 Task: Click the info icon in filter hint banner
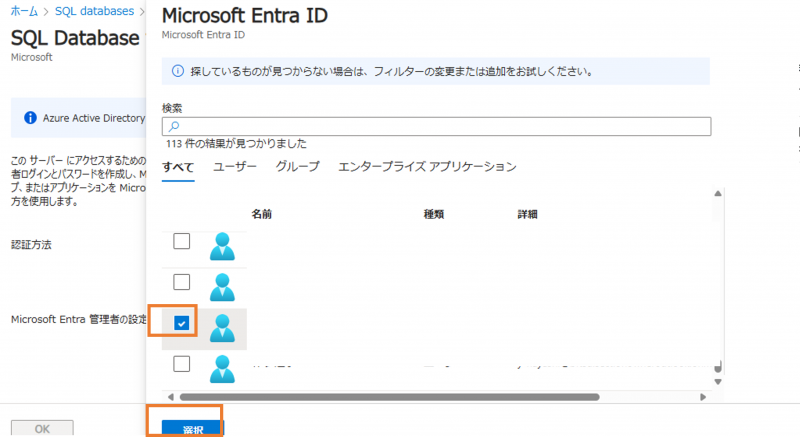click(x=178, y=71)
